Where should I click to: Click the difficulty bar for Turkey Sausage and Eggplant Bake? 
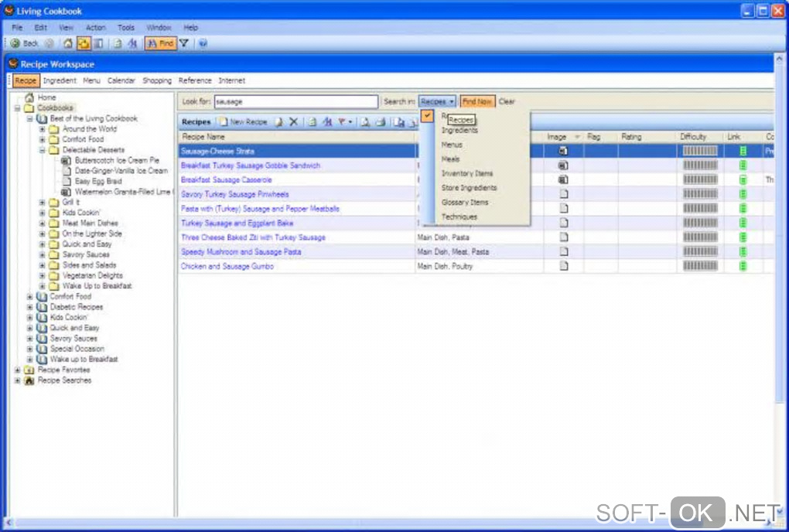pos(700,223)
